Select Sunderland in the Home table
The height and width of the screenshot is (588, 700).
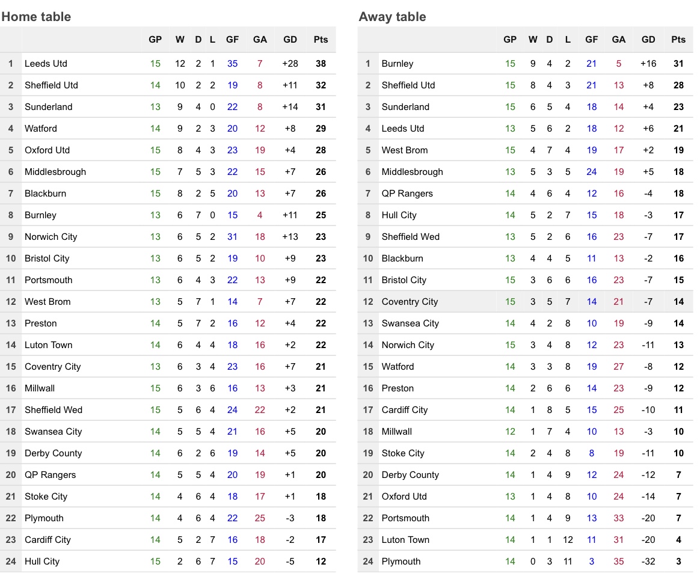pos(48,107)
